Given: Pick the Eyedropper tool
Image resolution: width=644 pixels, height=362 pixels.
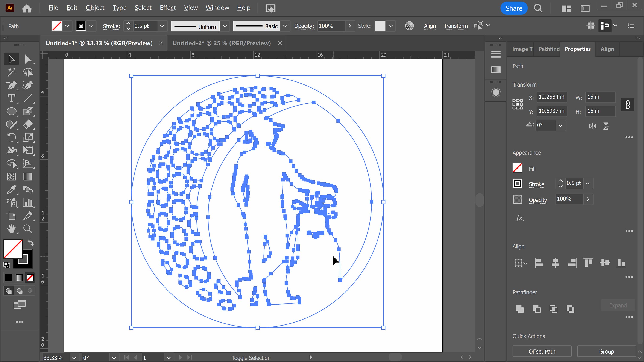Looking at the screenshot, I should tap(11, 190).
